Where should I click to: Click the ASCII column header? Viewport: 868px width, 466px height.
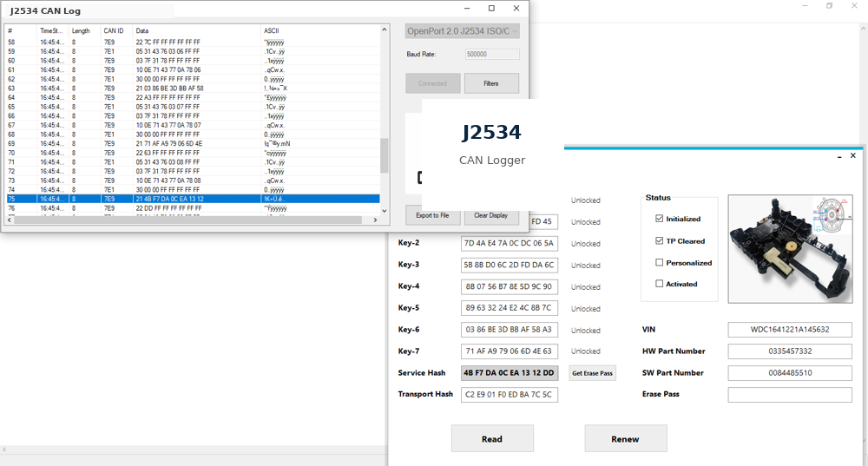click(x=320, y=31)
